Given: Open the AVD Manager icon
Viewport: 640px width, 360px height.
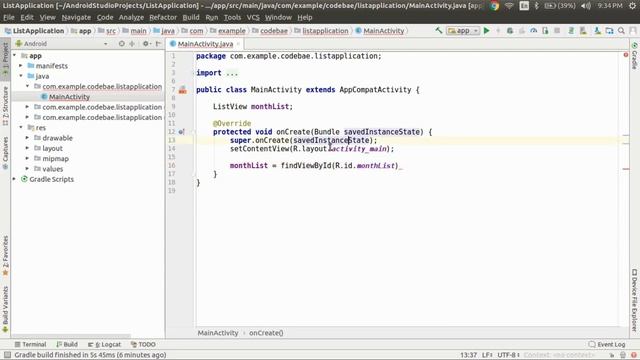Looking at the screenshot, I should tap(583, 31).
